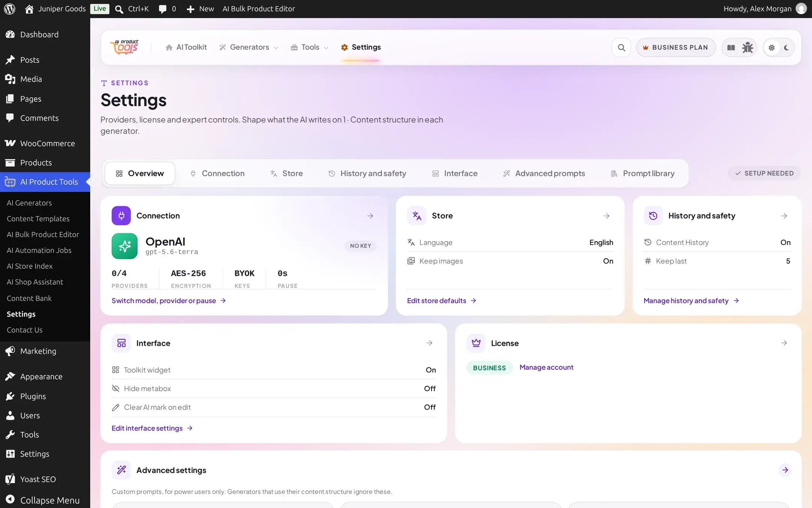Click the BUSINESS license badge
The height and width of the screenshot is (508, 812).
tap(489, 368)
